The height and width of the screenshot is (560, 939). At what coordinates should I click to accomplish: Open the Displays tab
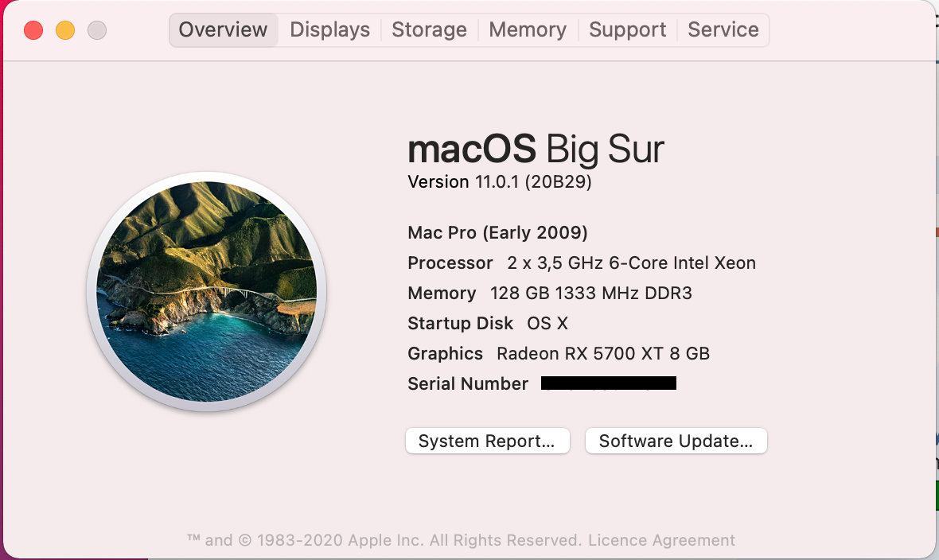coord(329,30)
